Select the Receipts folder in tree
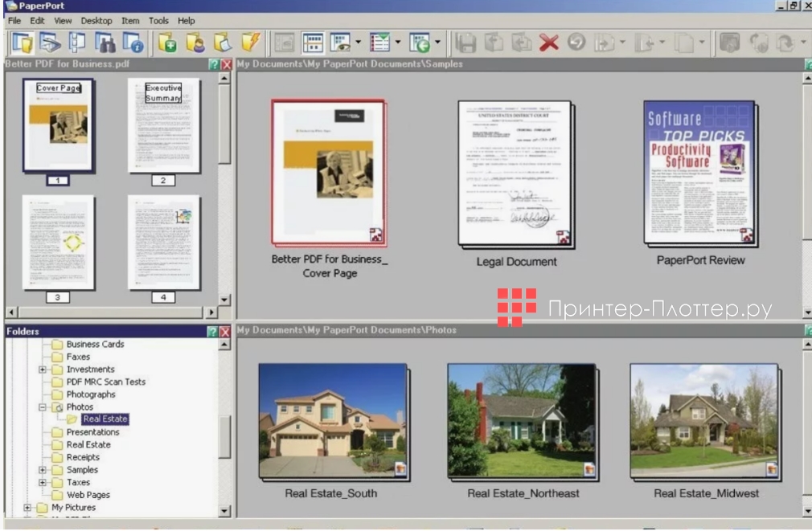Viewport: 812px width, 531px height. tap(83, 457)
